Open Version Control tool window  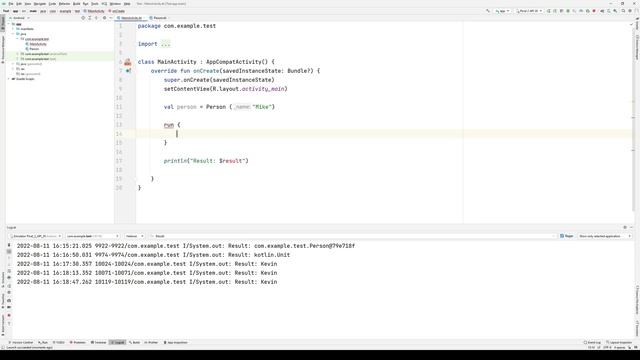[x=21, y=342]
